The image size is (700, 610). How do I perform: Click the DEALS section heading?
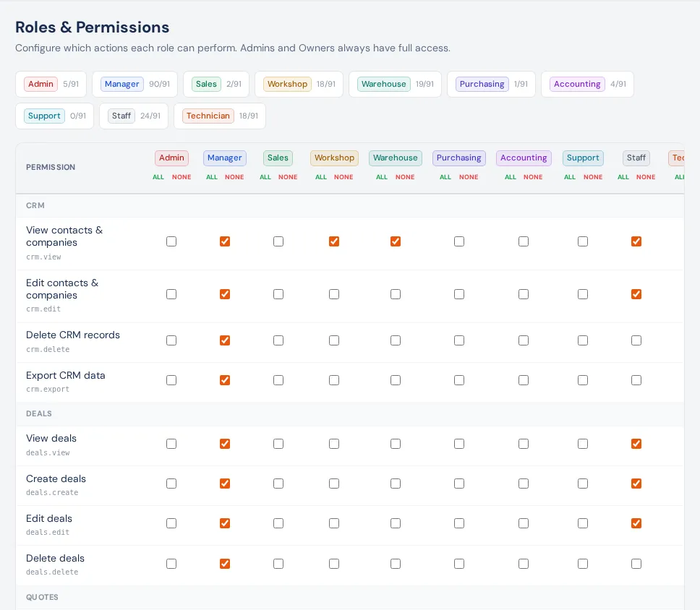tap(39, 413)
